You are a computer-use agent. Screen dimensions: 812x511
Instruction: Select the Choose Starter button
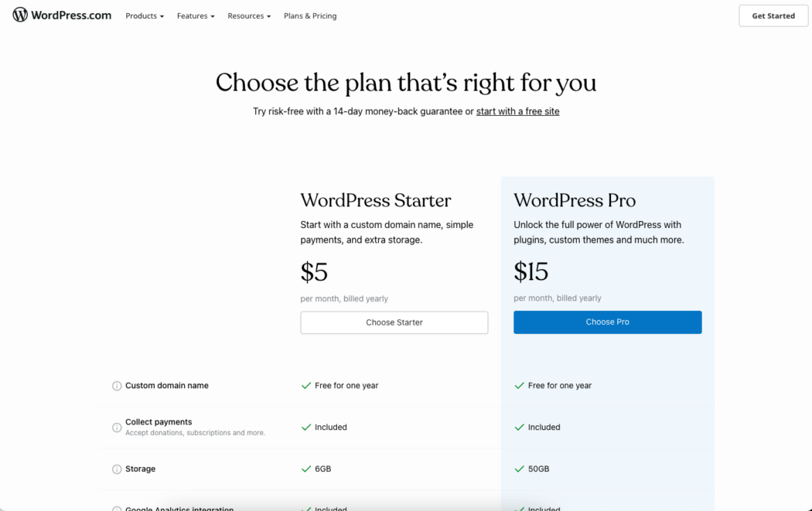tap(394, 322)
